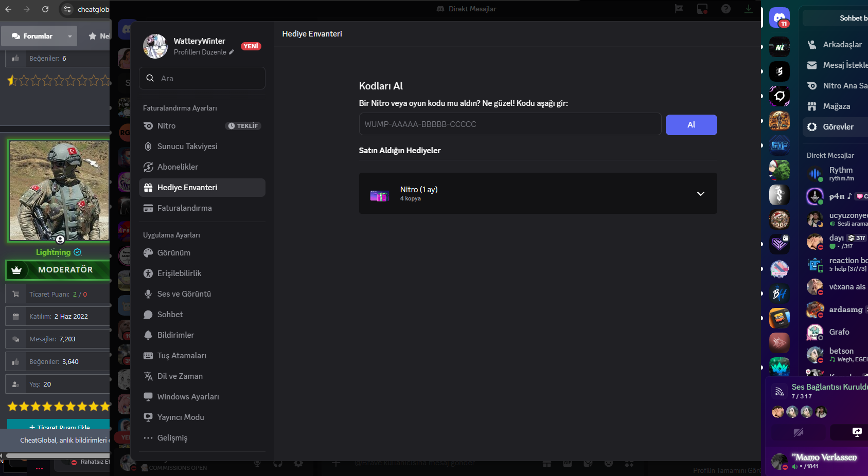Go to Abonelikler settings page

tap(202, 167)
